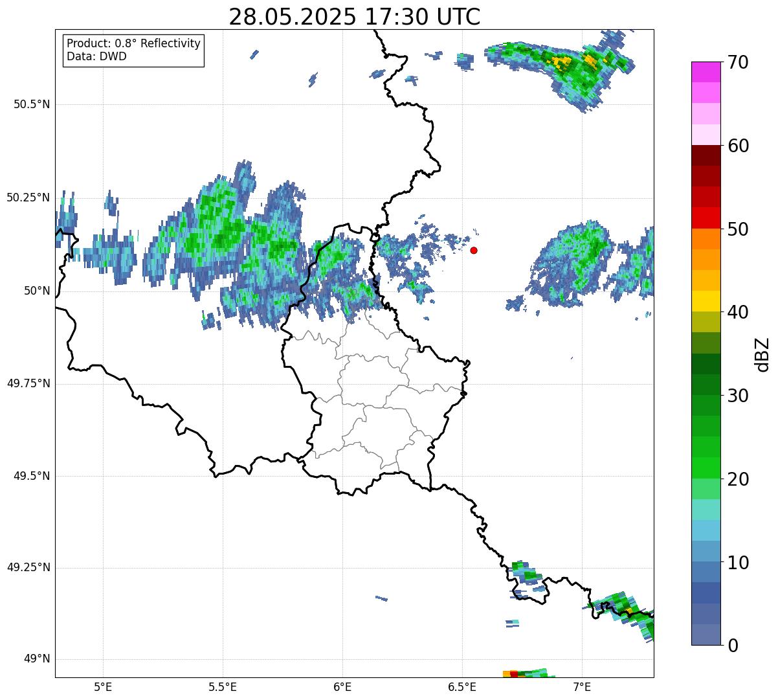This screenshot has width=778, height=700.
Task: Pick the bottom slate-blue swatch at 0 dBZ
Action: [x=706, y=635]
